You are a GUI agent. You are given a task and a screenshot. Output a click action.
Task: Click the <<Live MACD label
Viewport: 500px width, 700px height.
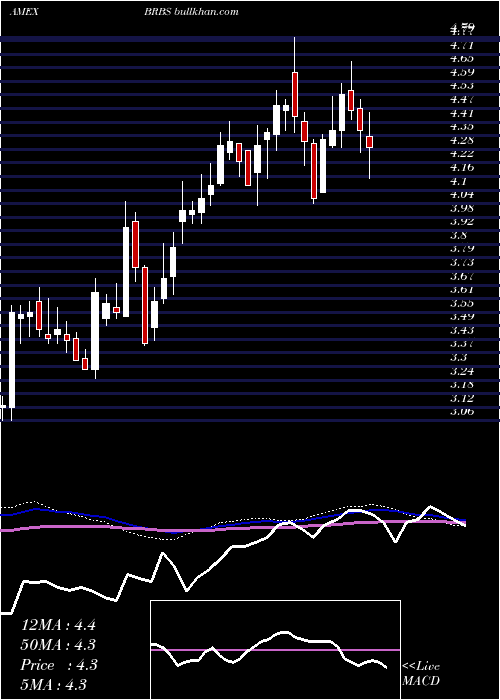pos(421,674)
